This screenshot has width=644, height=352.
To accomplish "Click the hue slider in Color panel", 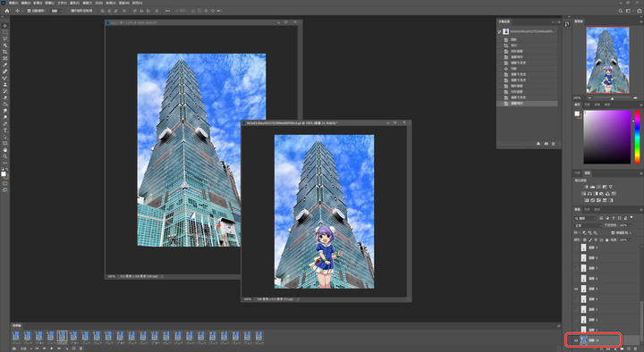I will [x=638, y=137].
